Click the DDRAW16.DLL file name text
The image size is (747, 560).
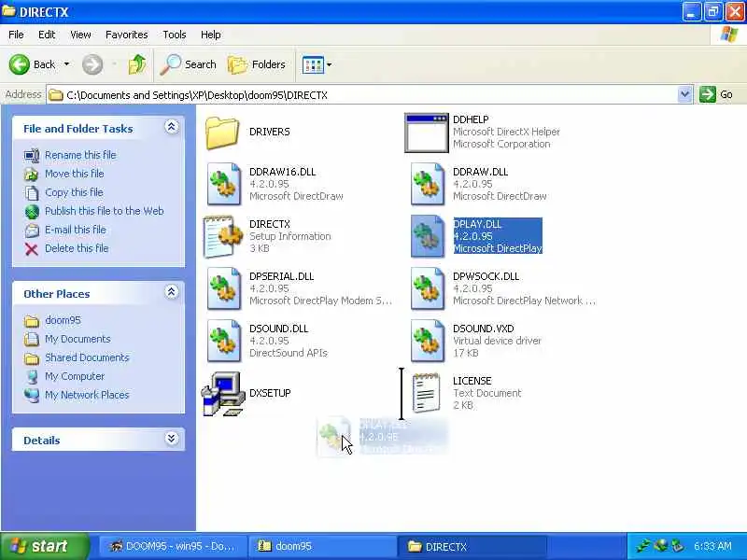coord(282,172)
